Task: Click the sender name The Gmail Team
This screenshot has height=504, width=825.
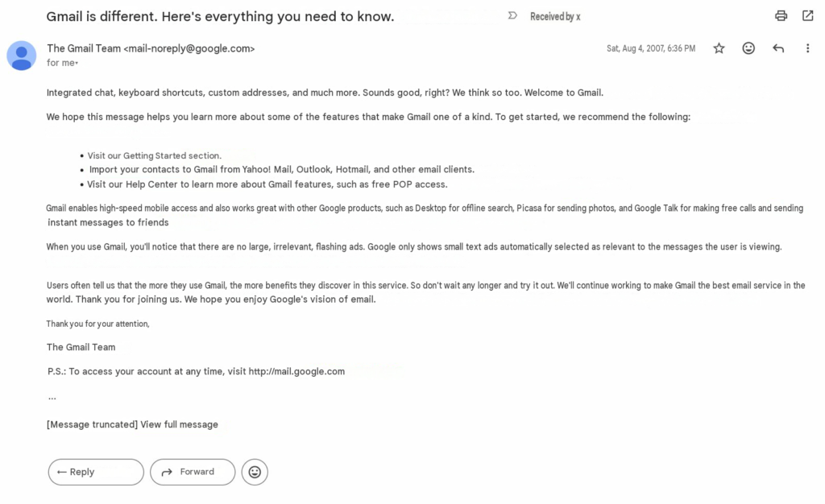Action: pos(84,48)
